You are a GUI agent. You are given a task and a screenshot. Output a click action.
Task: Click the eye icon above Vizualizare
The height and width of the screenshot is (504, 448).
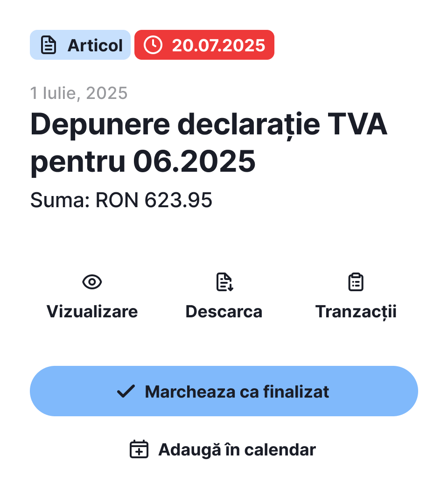point(92,282)
